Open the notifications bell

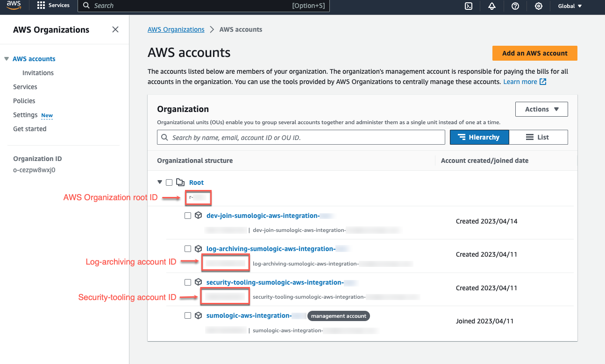pyautogui.click(x=492, y=6)
